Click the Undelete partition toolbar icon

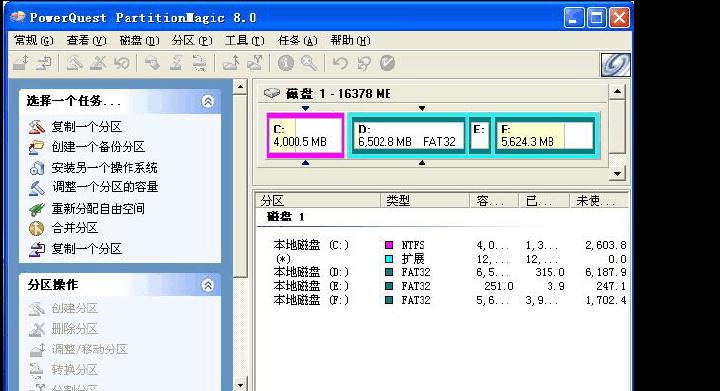click(x=122, y=62)
